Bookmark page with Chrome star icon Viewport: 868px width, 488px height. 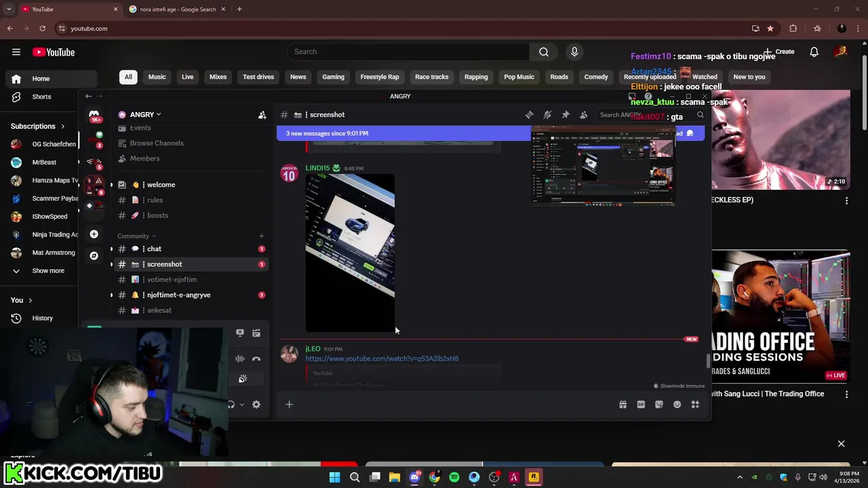pyautogui.click(x=770, y=28)
